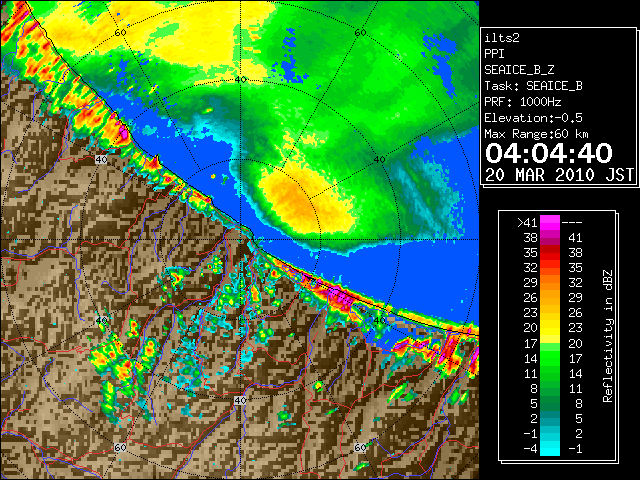Click the "PRF: 1000Hz" line
Viewport: 640px width, 480px height.
[x=523, y=102]
